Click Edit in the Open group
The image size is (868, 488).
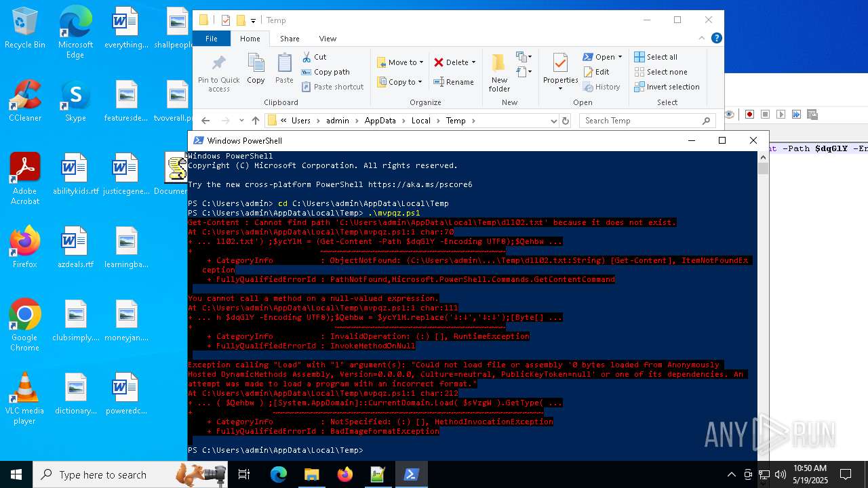(595, 72)
